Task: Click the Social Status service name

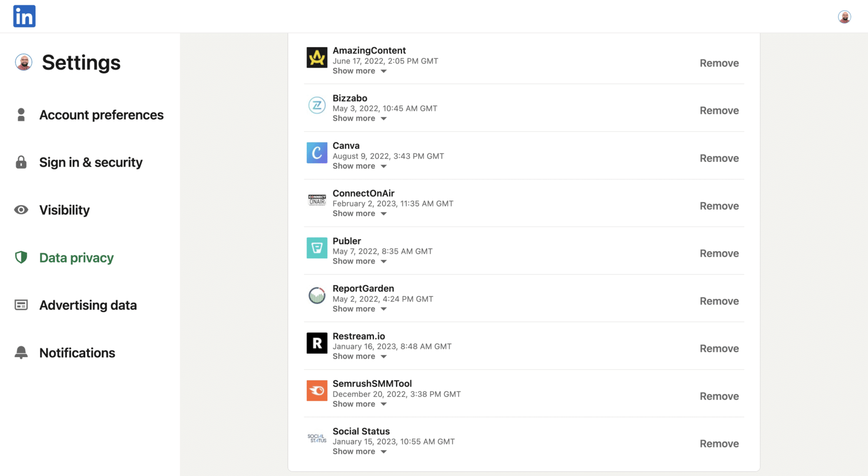Action: (361, 431)
